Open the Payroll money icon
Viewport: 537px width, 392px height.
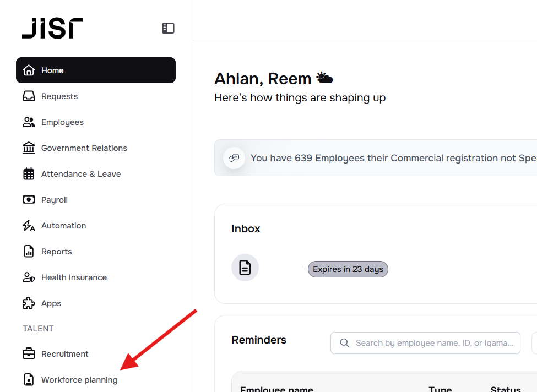[29, 200]
